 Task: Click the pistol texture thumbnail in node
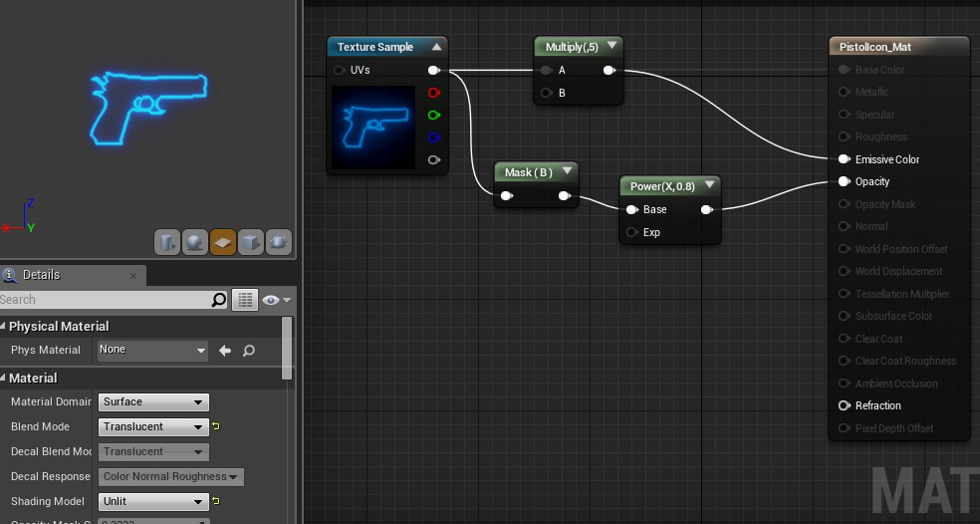(373, 128)
